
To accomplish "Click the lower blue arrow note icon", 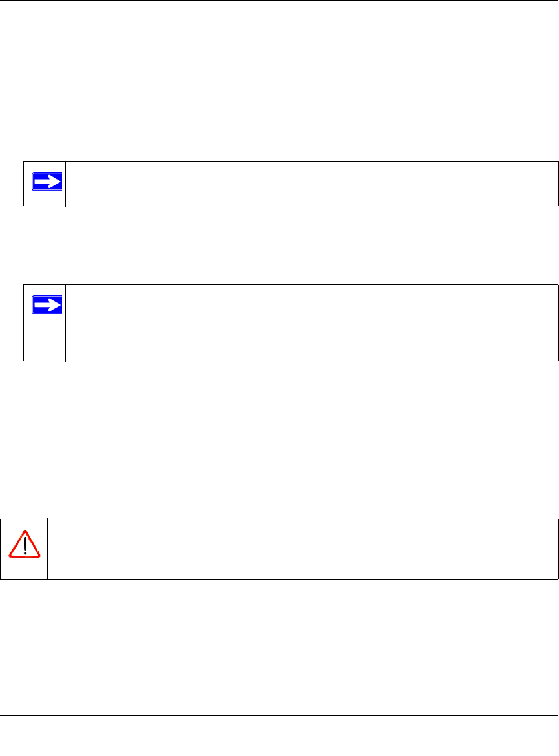I will tap(47, 304).
